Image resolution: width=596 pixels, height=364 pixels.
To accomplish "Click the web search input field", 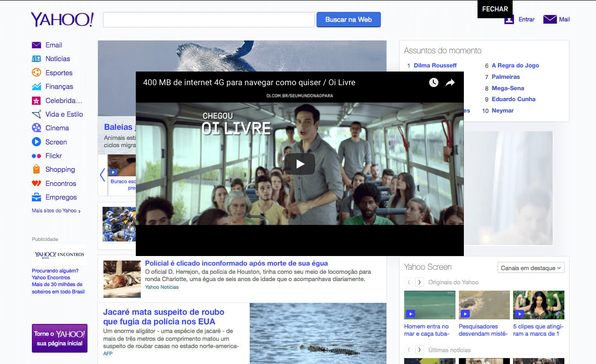I will tap(209, 20).
